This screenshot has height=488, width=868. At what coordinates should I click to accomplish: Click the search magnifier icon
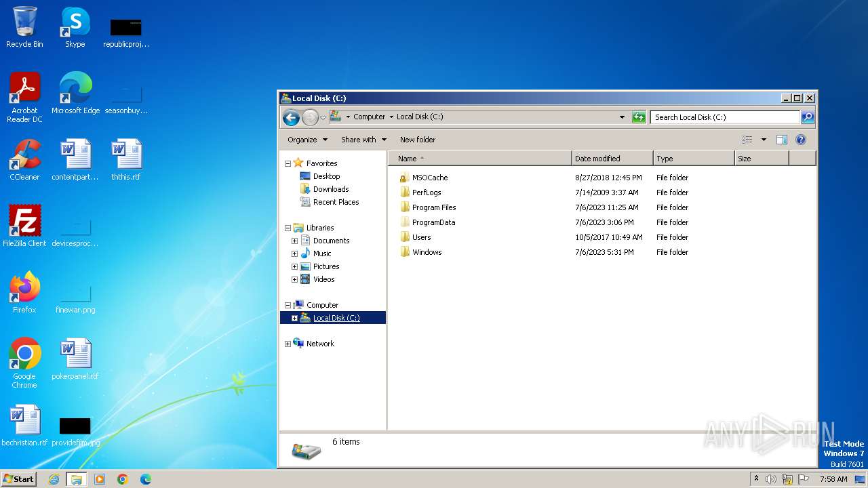(808, 117)
